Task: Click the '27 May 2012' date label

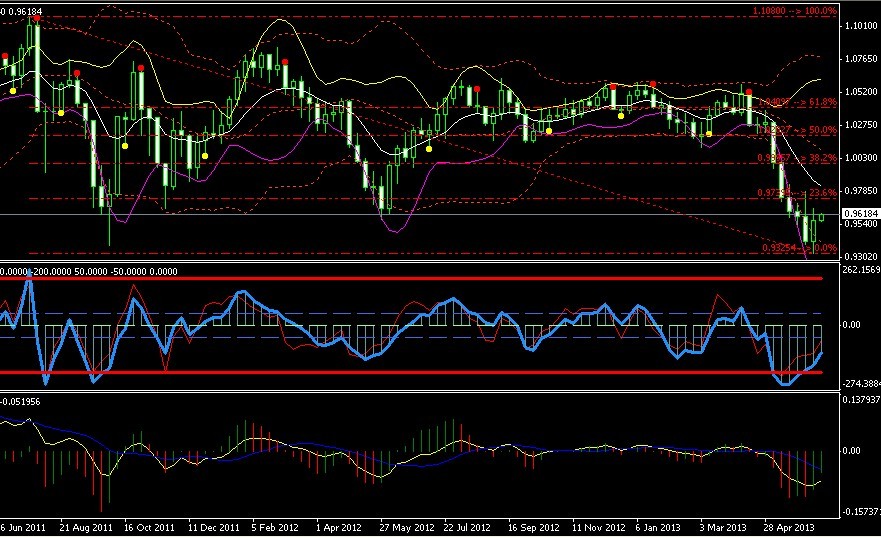Action: [407, 527]
